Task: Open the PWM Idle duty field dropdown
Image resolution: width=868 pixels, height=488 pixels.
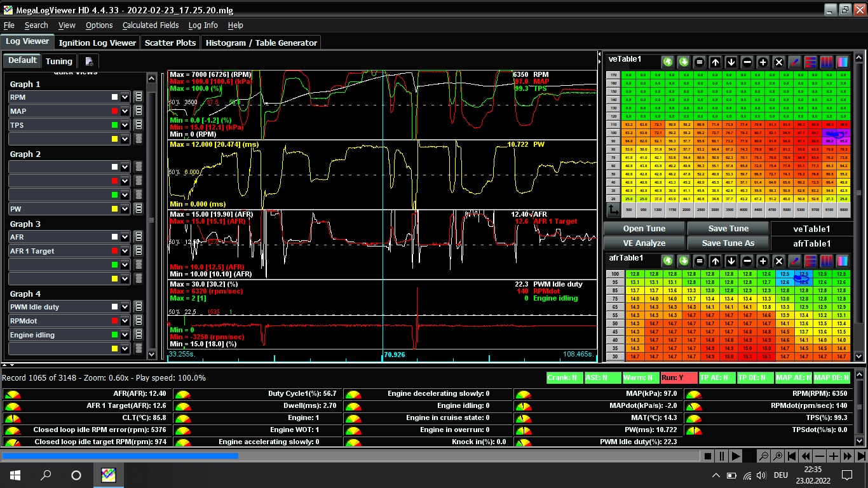Action: pos(125,307)
